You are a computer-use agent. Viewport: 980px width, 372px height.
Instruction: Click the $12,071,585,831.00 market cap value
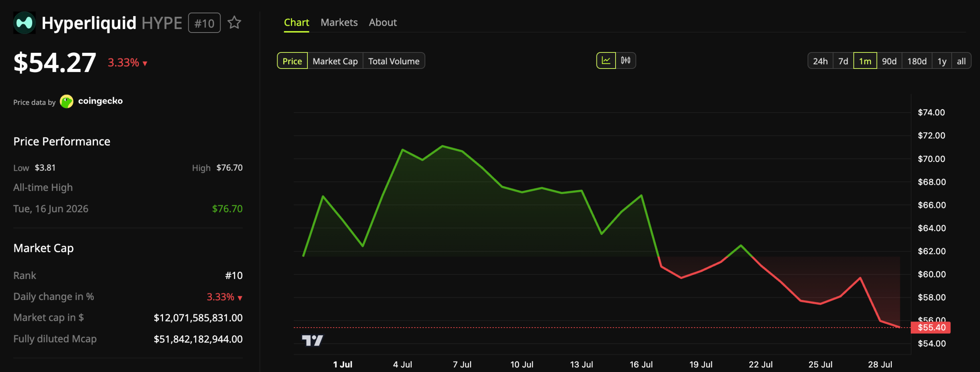pos(198,318)
